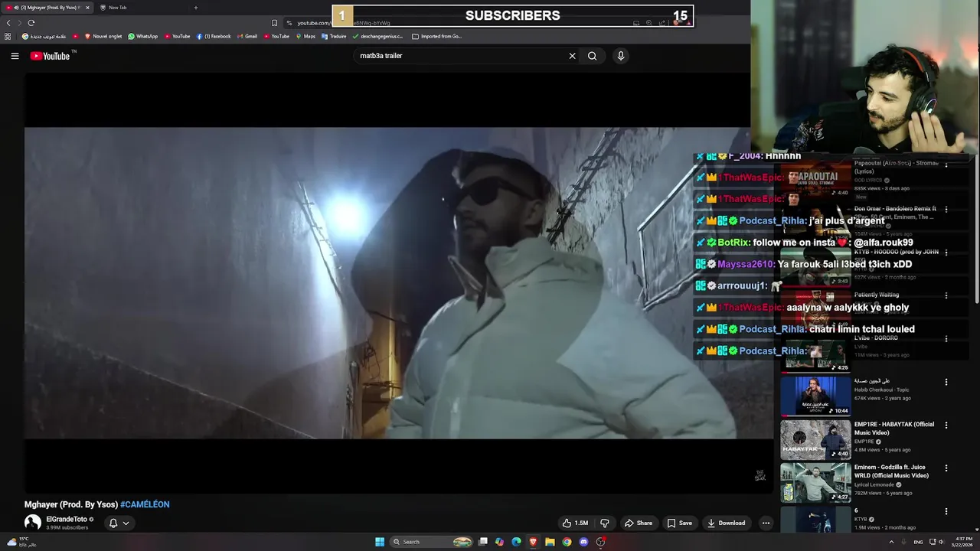The width and height of the screenshot is (980, 551).
Task: Open Discord from the taskbar
Action: (x=583, y=542)
